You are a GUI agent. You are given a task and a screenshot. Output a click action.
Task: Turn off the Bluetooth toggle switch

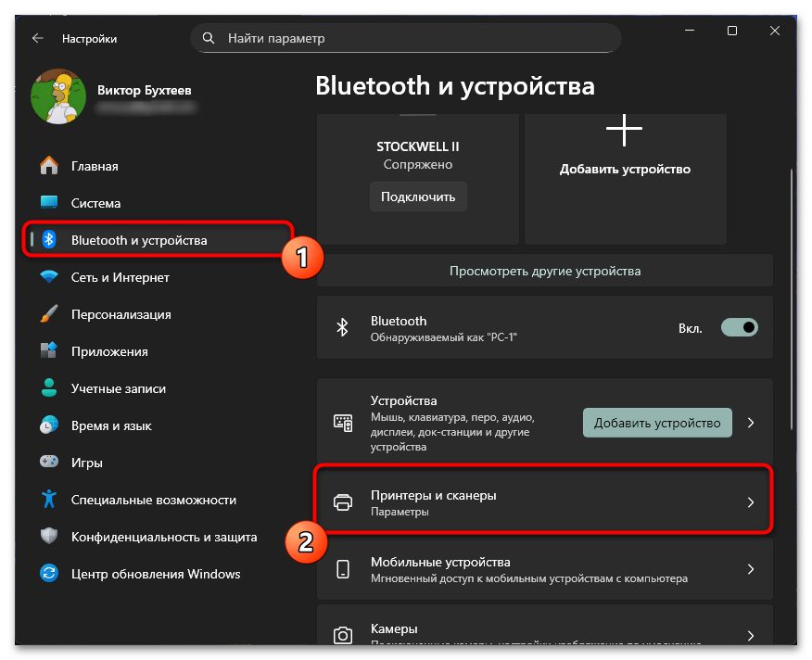(740, 327)
